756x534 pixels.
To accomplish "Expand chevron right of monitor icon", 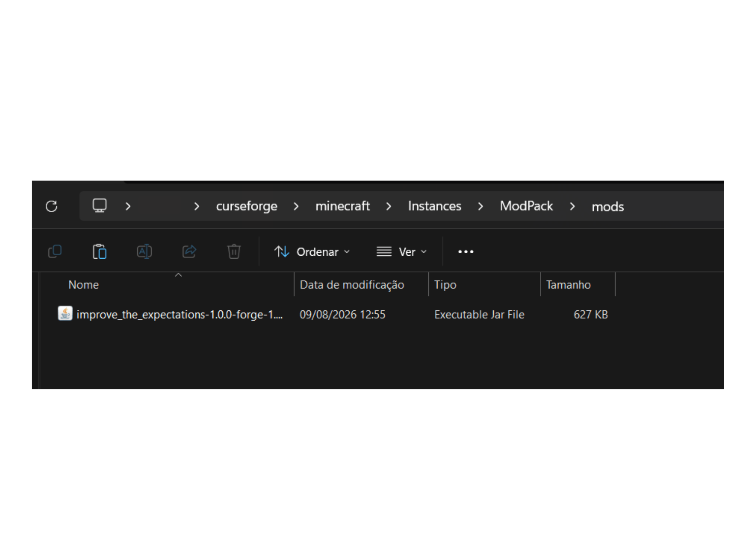I will 128,206.
